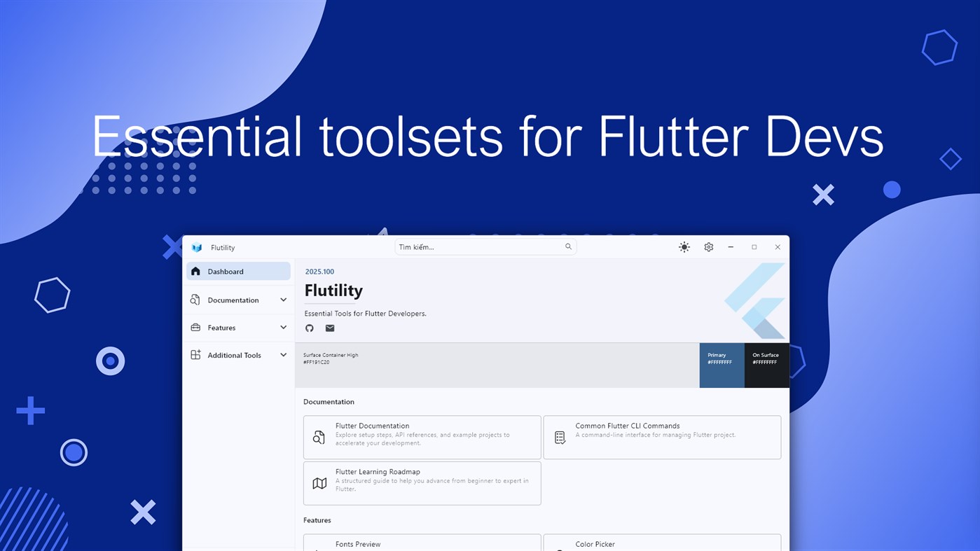The image size is (980, 551).
Task: Expand the Documentation chevron
Action: [x=283, y=300]
